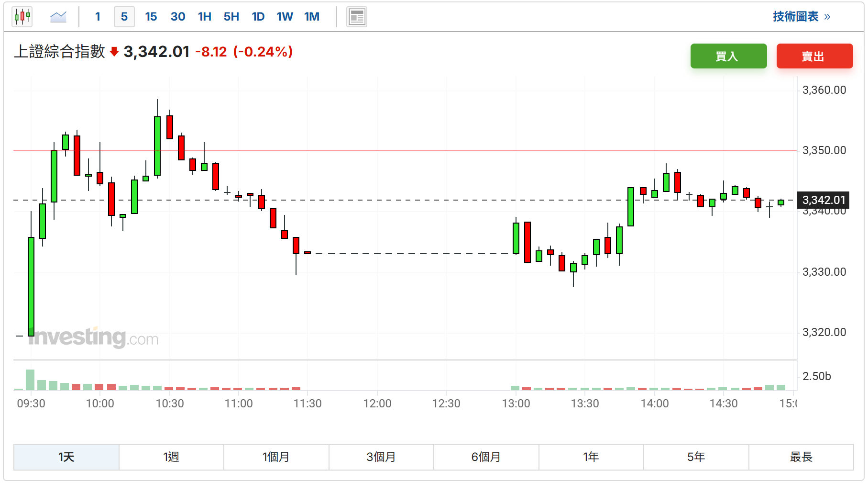868x483 pixels.
Task: Select the 1個月 time range tab
Action: (x=276, y=457)
